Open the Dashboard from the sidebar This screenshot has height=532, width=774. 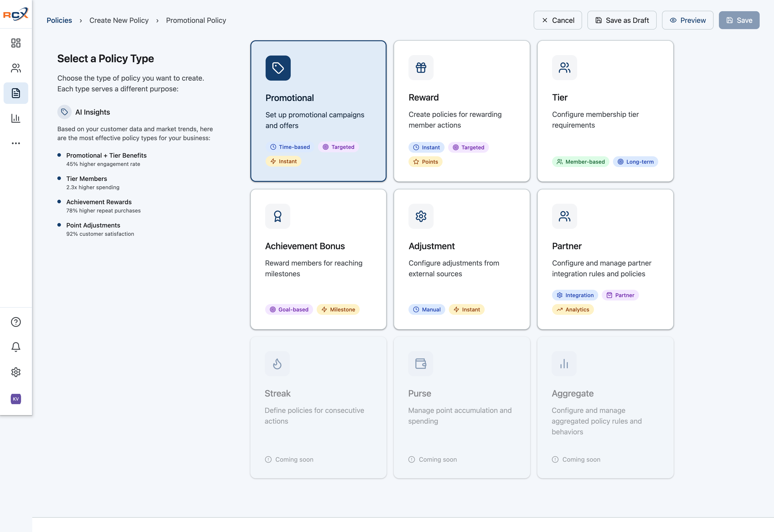(x=16, y=43)
